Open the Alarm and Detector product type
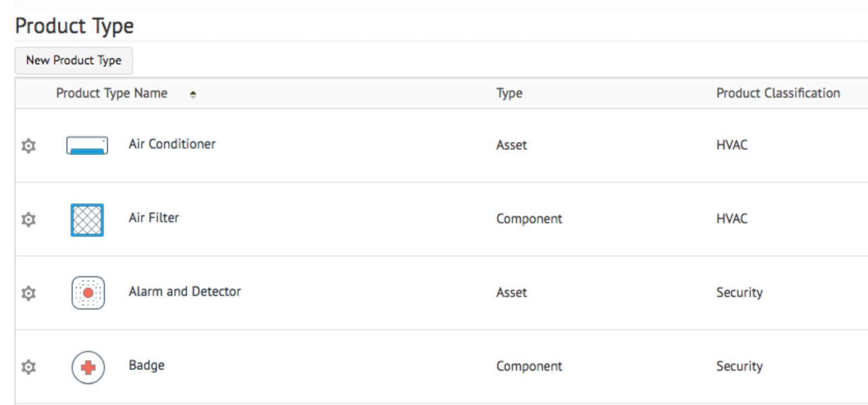This screenshot has width=868, height=405. coord(185,292)
